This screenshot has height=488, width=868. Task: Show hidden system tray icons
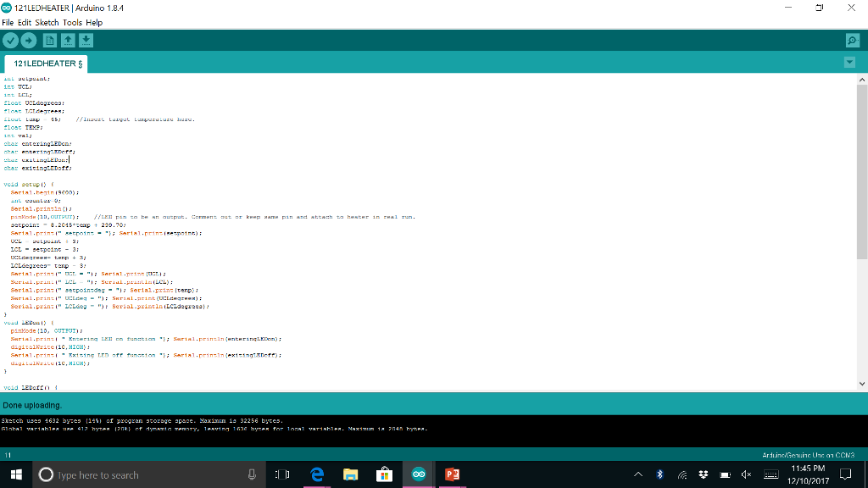click(637, 475)
